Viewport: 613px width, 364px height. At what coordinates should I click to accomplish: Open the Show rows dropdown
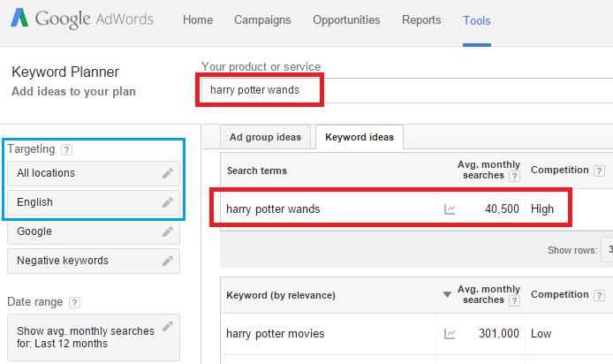pos(606,250)
